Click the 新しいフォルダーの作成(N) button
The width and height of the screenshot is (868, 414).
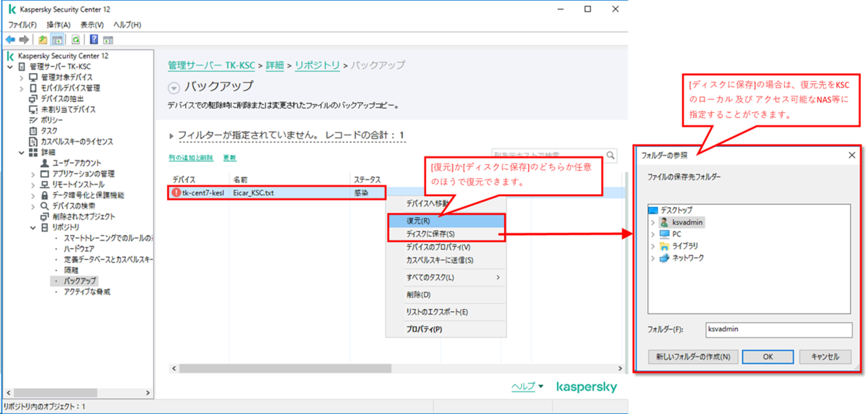[693, 356]
